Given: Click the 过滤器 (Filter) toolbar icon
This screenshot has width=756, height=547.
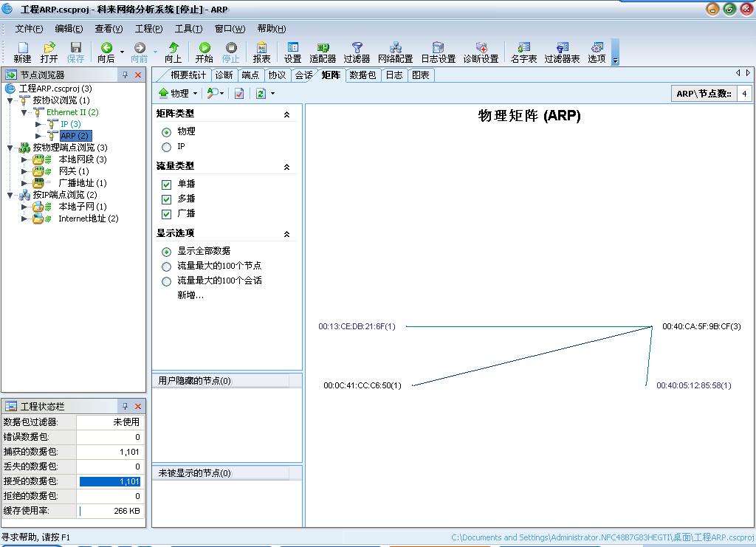Looking at the screenshot, I should tap(357, 52).
